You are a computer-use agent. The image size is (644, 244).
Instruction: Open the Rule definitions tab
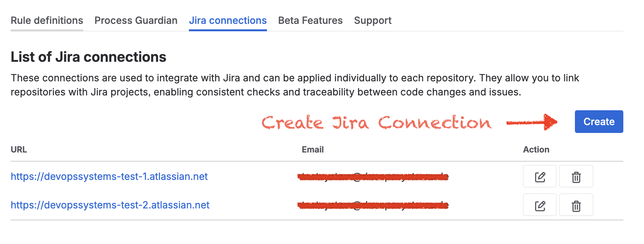click(x=47, y=20)
